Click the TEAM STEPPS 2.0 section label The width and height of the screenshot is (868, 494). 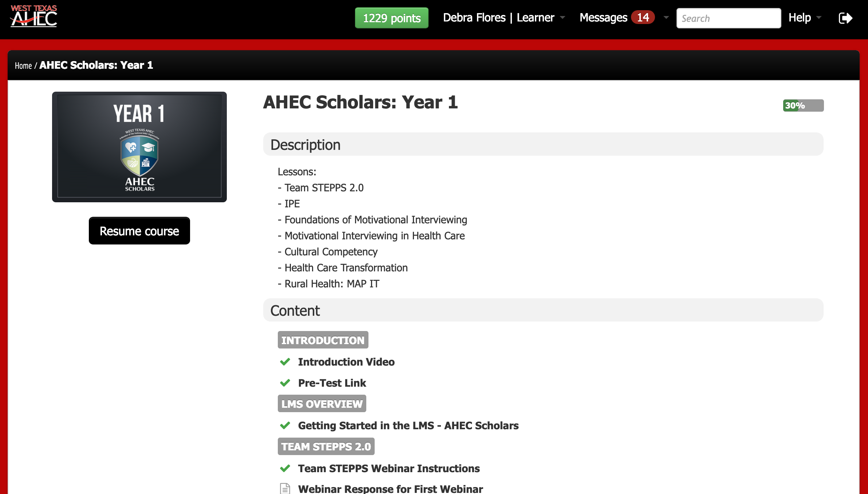coord(326,446)
